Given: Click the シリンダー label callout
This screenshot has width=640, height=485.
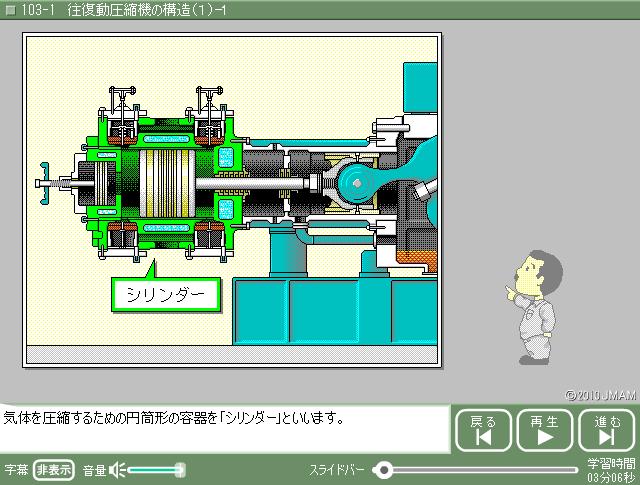Looking at the screenshot, I should click(166, 294).
